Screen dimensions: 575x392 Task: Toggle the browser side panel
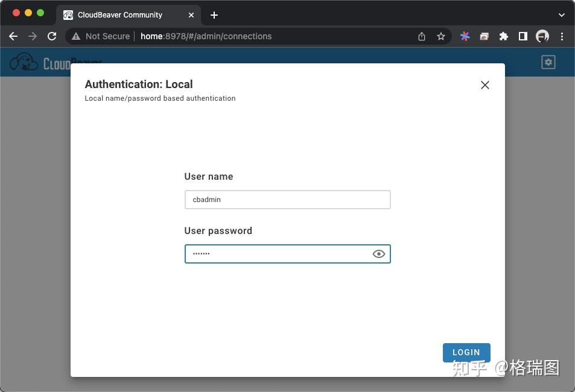[523, 36]
